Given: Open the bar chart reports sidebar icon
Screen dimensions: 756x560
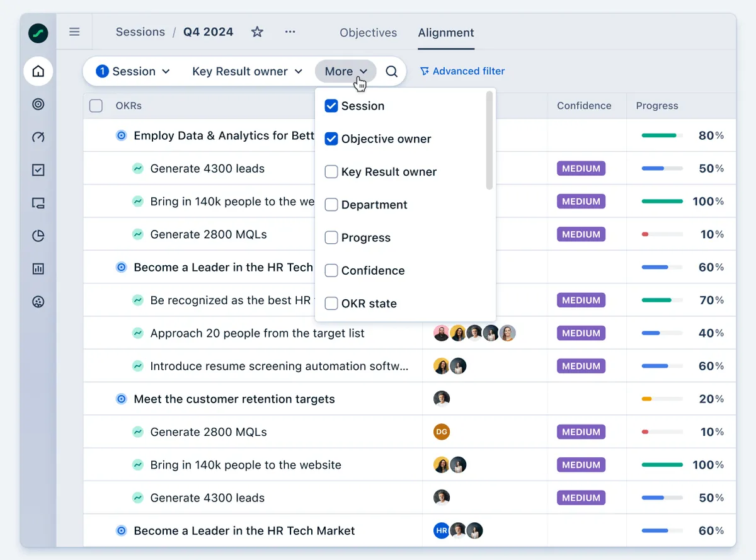Looking at the screenshot, I should click(38, 269).
